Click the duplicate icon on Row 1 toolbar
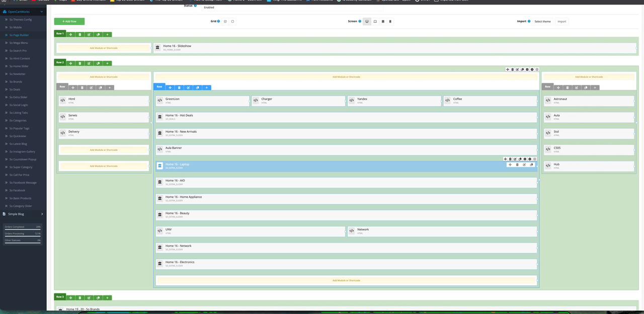Viewport: 644px width, 314px height. (98, 35)
